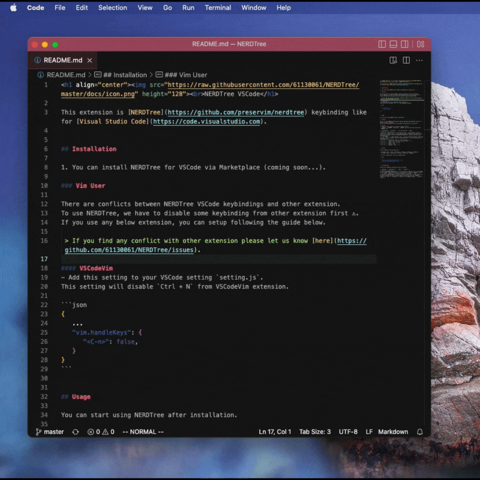Click the "Add this setting" line
The image size is (480, 480).
pos(162,278)
